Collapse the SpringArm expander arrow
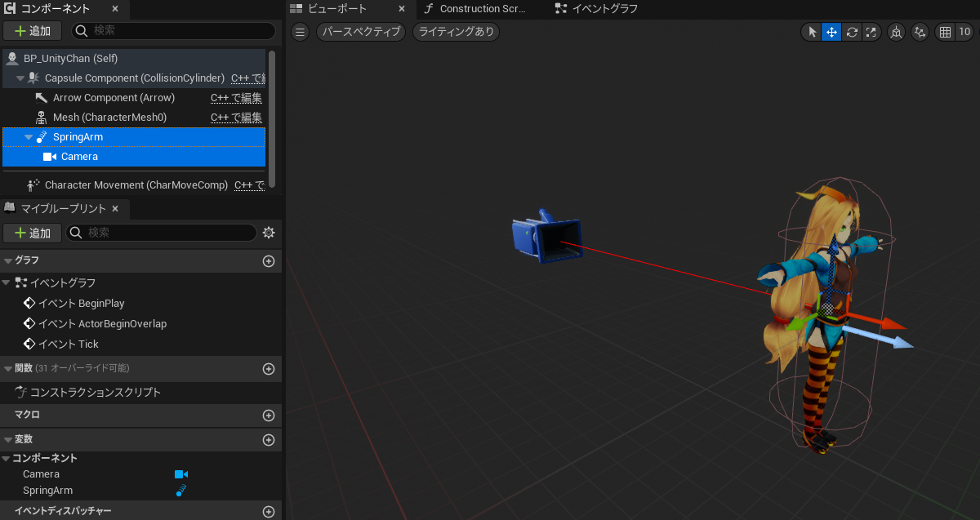 point(29,137)
